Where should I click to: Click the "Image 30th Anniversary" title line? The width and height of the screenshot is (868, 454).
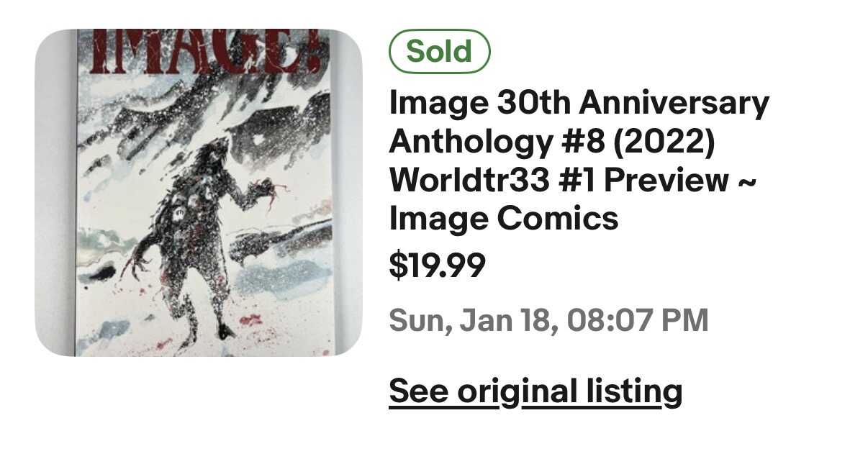(579, 104)
